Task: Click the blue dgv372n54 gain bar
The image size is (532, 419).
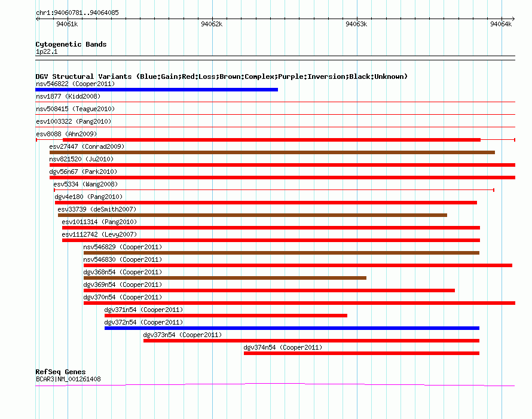Action: (292, 328)
